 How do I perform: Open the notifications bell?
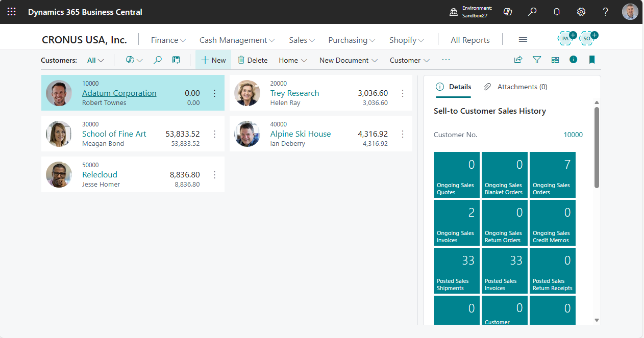(x=557, y=12)
